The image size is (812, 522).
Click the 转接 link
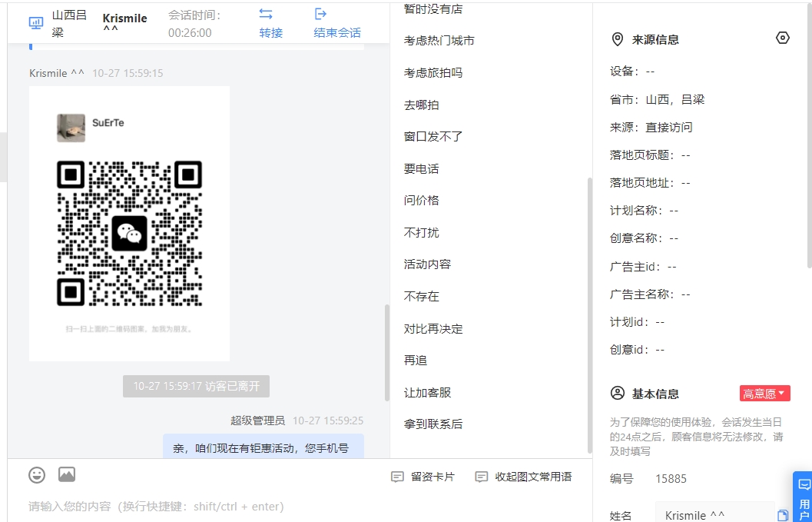271,32
